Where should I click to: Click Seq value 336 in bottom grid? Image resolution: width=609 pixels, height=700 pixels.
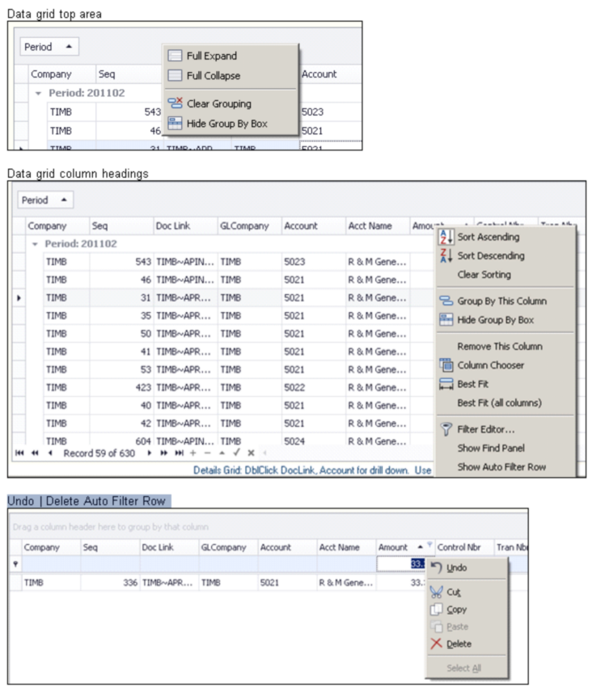tap(130, 583)
